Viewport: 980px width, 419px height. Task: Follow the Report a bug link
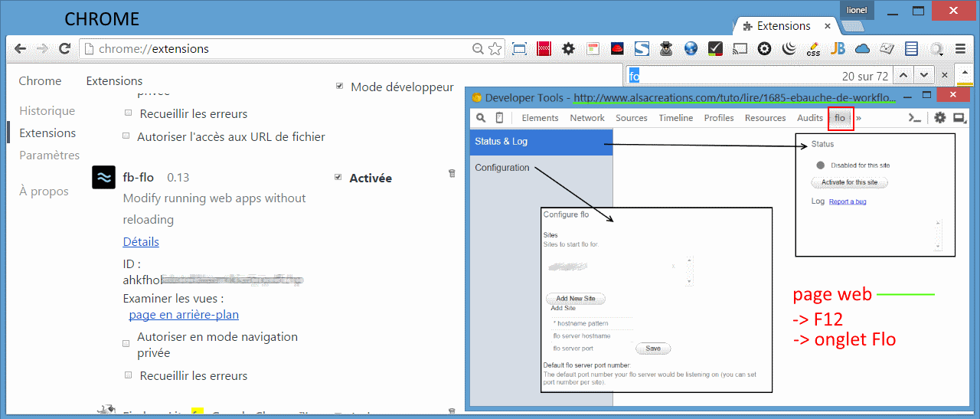(x=848, y=201)
